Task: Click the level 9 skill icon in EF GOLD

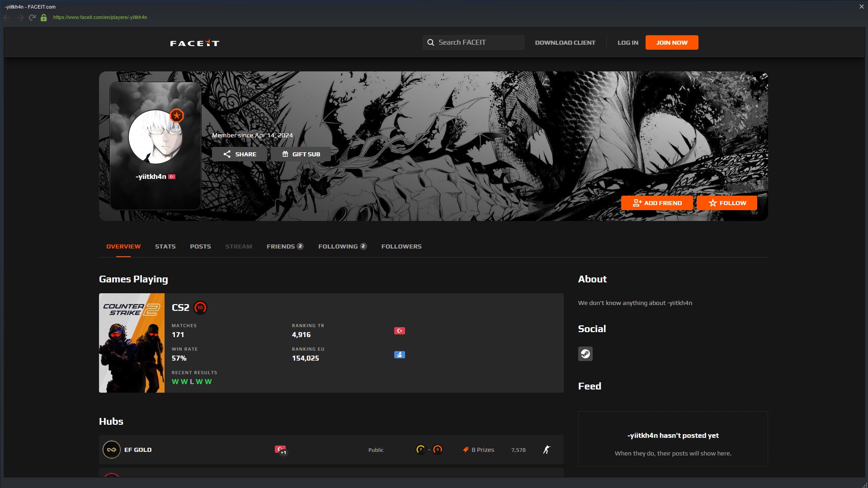Action: click(438, 450)
